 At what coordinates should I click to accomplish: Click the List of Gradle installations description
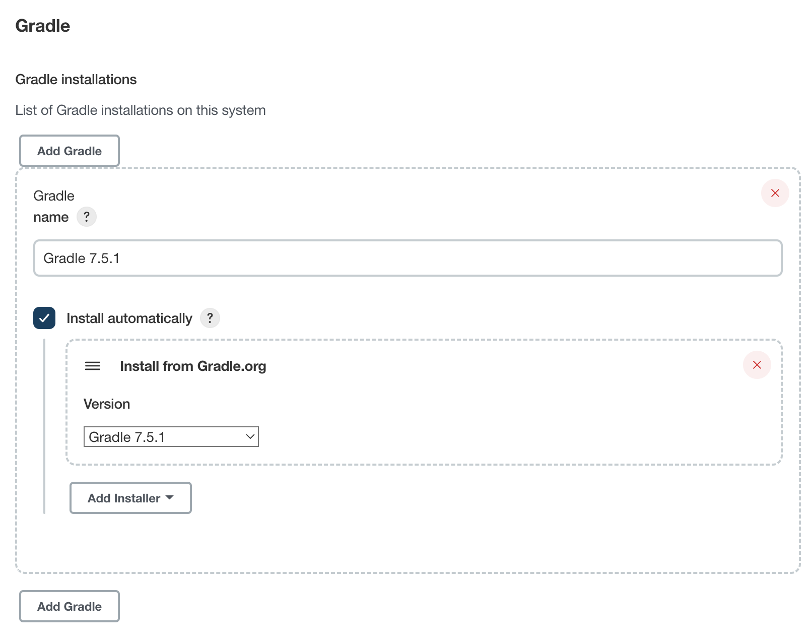coord(141,110)
